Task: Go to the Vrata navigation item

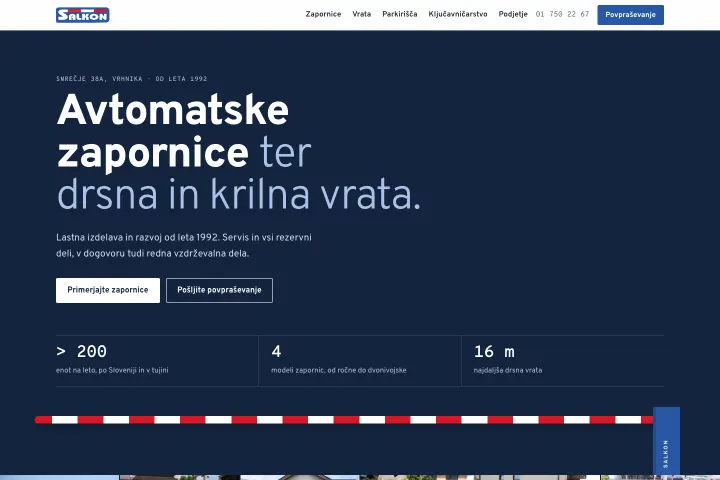Action: (361, 14)
